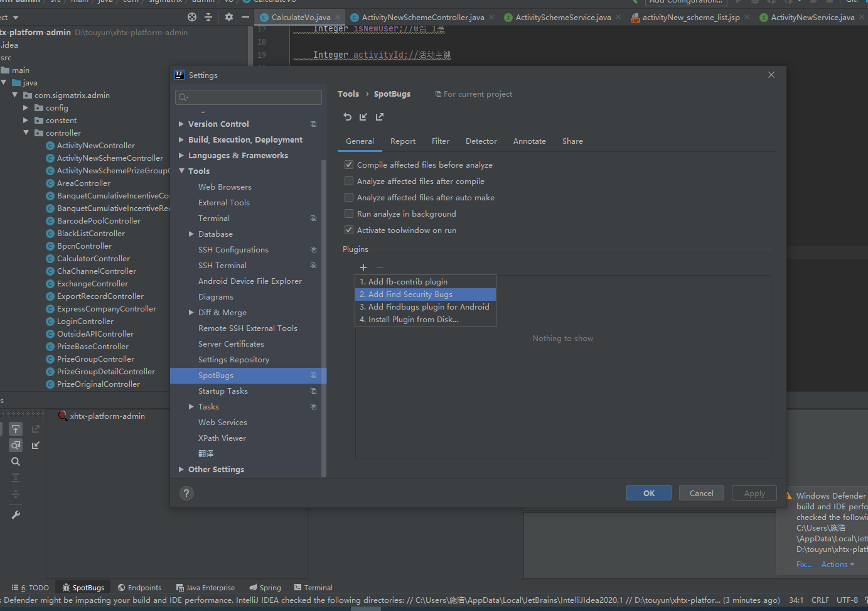Open the SpotBugs tool window button
Viewport: 868px width, 611px height.
coord(83,588)
